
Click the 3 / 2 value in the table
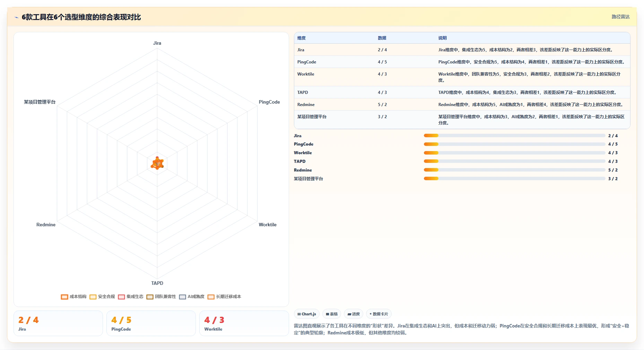382,117
